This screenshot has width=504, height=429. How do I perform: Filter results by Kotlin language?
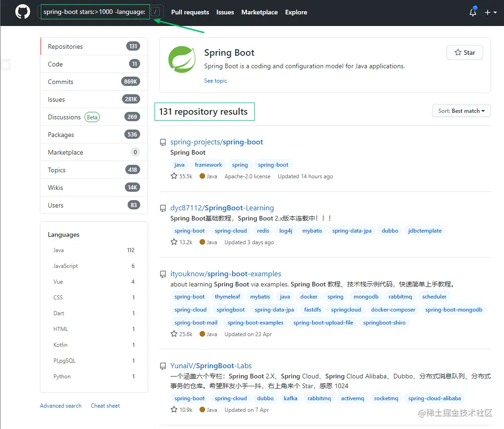pyautogui.click(x=94, y=344)
